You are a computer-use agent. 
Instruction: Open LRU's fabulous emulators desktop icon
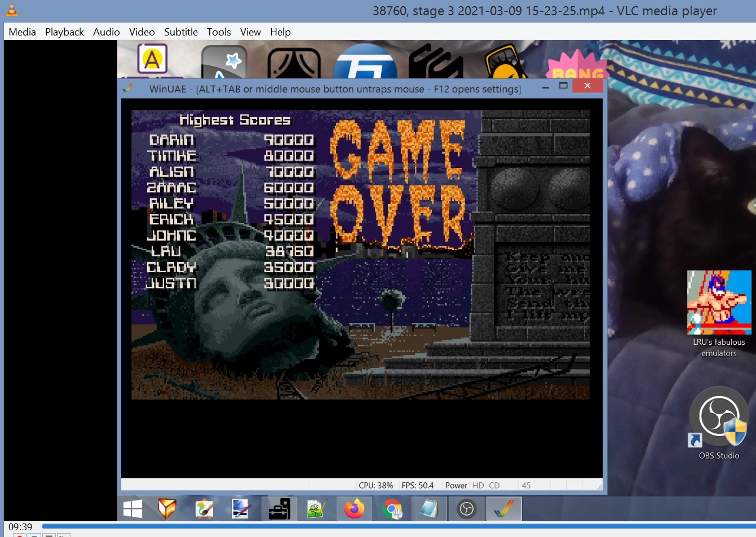click(x=719, y=304)
